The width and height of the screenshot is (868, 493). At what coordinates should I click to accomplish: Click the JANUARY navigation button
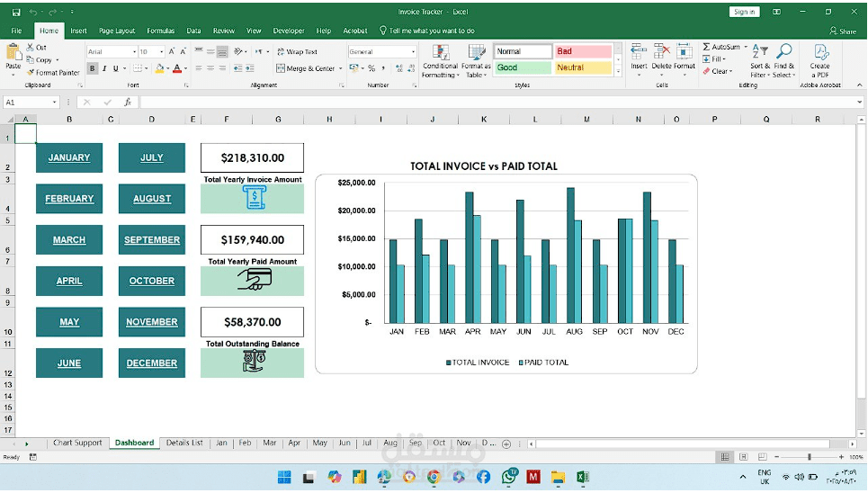(69, 157)
